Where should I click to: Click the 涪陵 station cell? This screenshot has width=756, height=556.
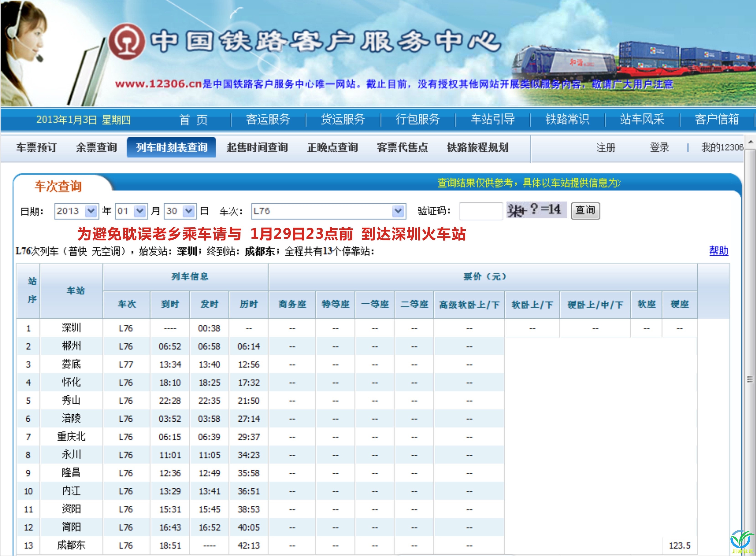(71, 419)
